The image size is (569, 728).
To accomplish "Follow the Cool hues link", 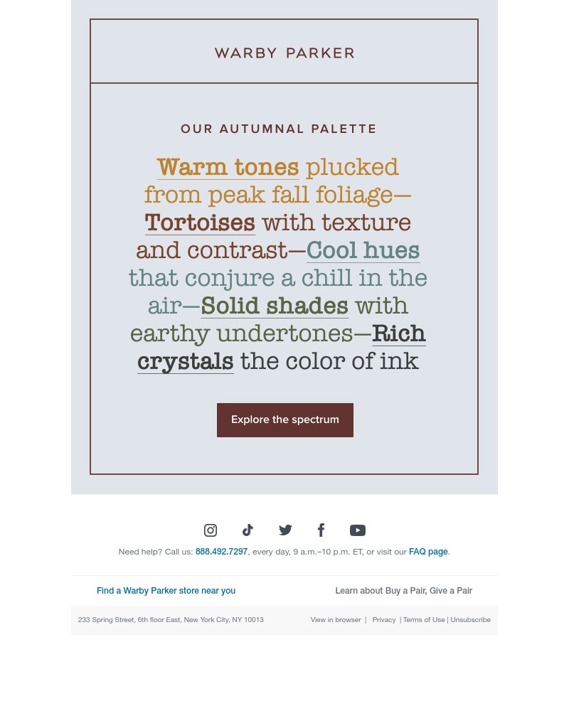I will (363, 251).
